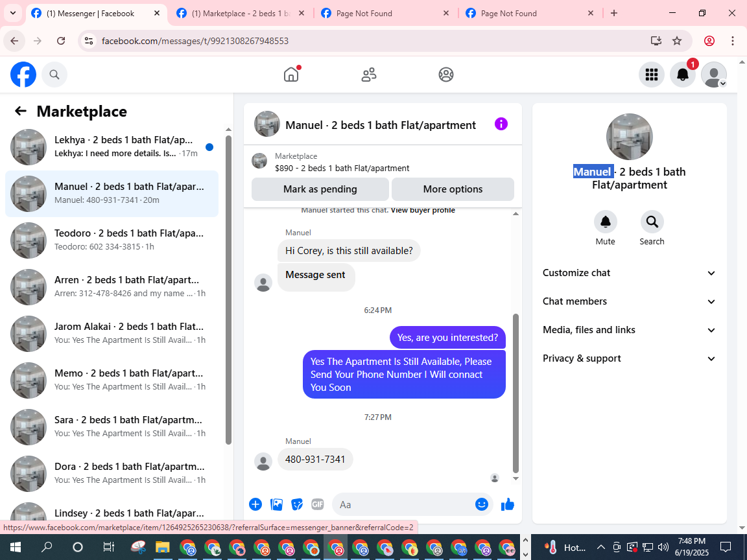Go to the Home feed icon
This screenshot has height=560, width=747.
pyautogui.click(x=291, y=75)
